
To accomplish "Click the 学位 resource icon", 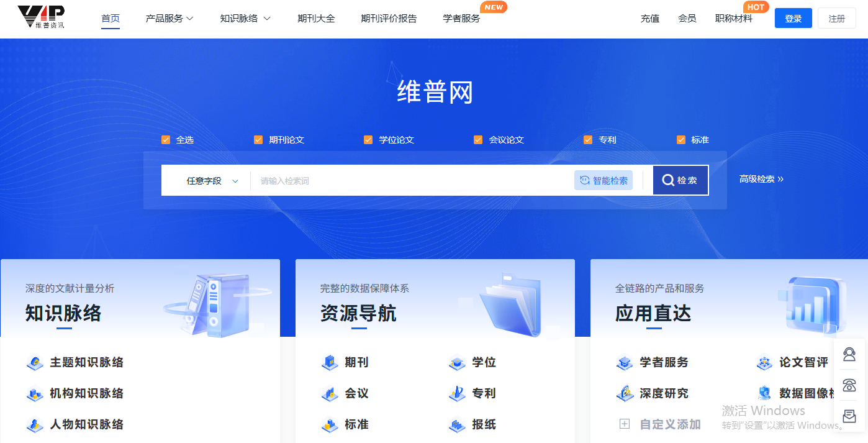I will (457, 362).
